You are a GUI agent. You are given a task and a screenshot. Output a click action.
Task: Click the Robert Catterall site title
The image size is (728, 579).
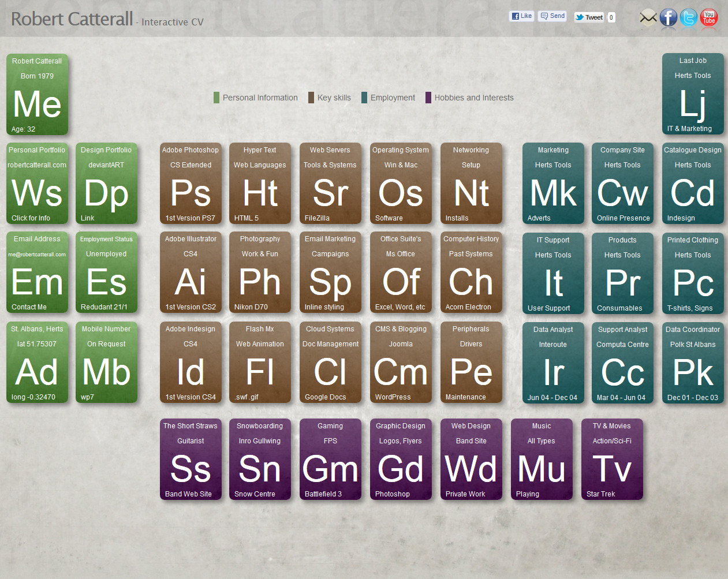pyautogui.click(x=72, y=19)
